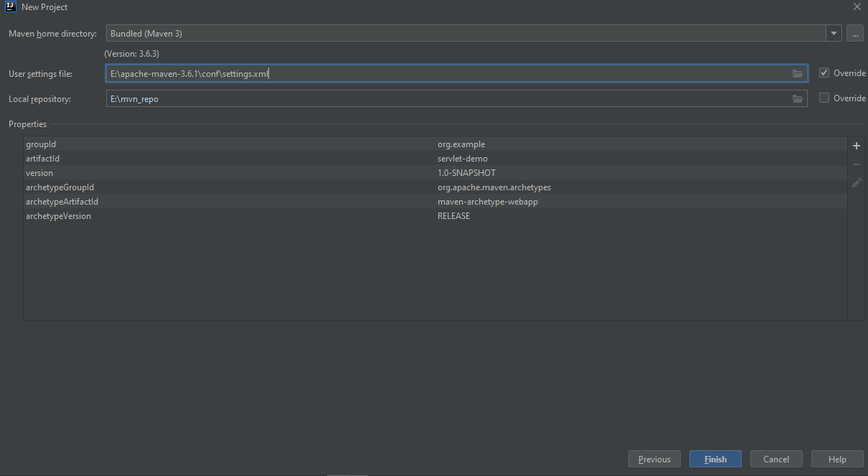Screen dimensions: 868x476
Task: Expand the Maven home directory dropdown arrow
Action: (834, 34)
